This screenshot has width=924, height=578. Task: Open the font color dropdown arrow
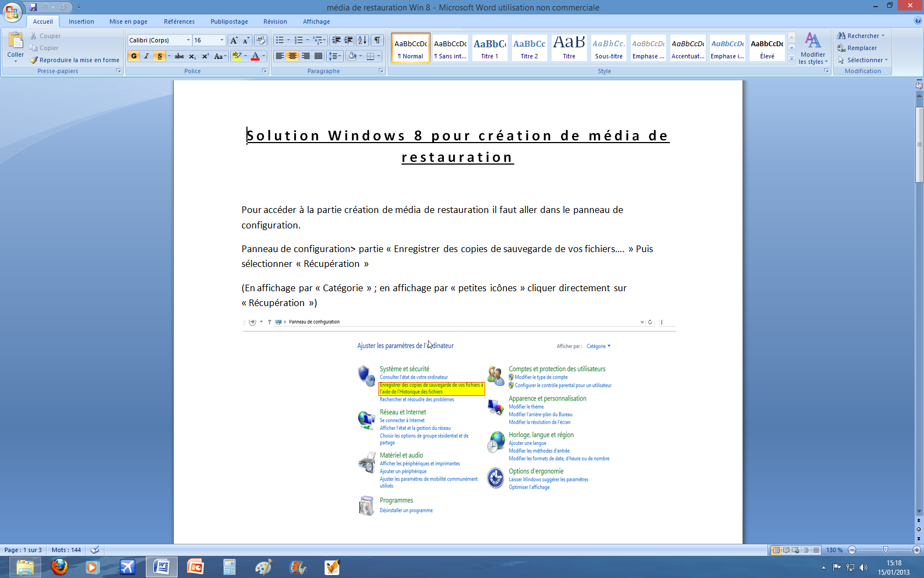point(263,56)
